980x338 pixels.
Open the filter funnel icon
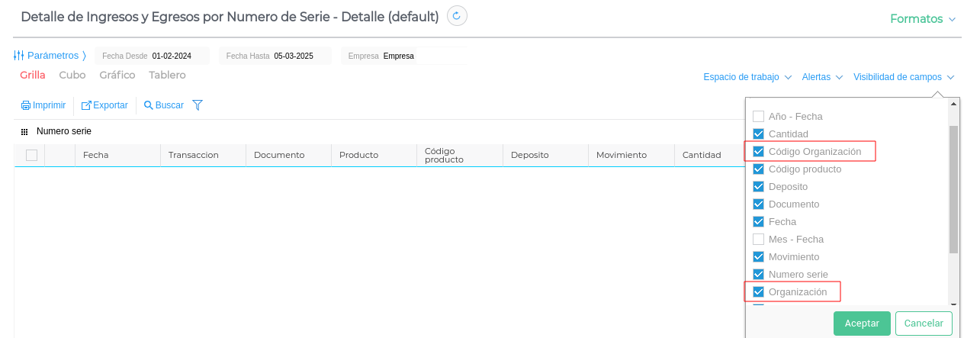(x=198, y=105)
